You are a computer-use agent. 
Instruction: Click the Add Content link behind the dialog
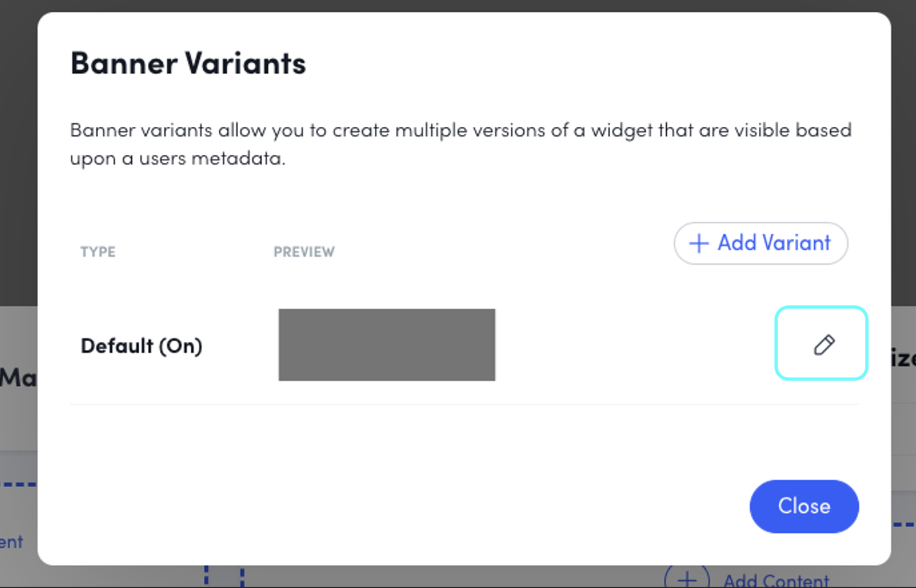[x=776, y=581]
